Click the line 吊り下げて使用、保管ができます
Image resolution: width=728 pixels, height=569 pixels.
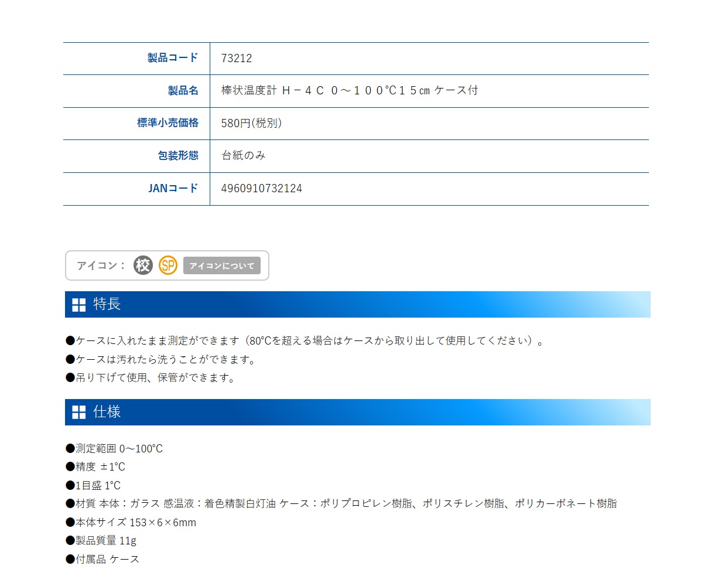[x=151, y=378]
